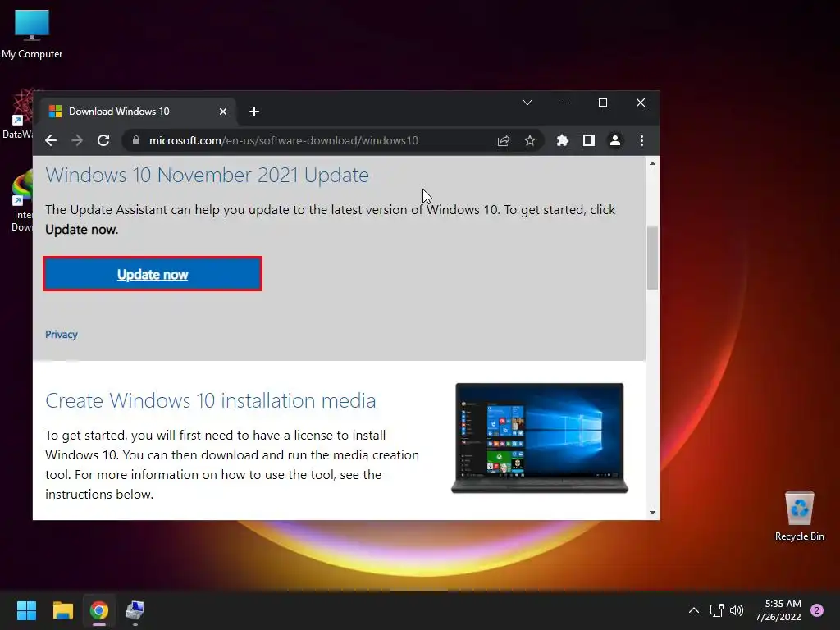The image size is (840, 630).
Task: Open the network status tray icon
Action: click(716, 610)
